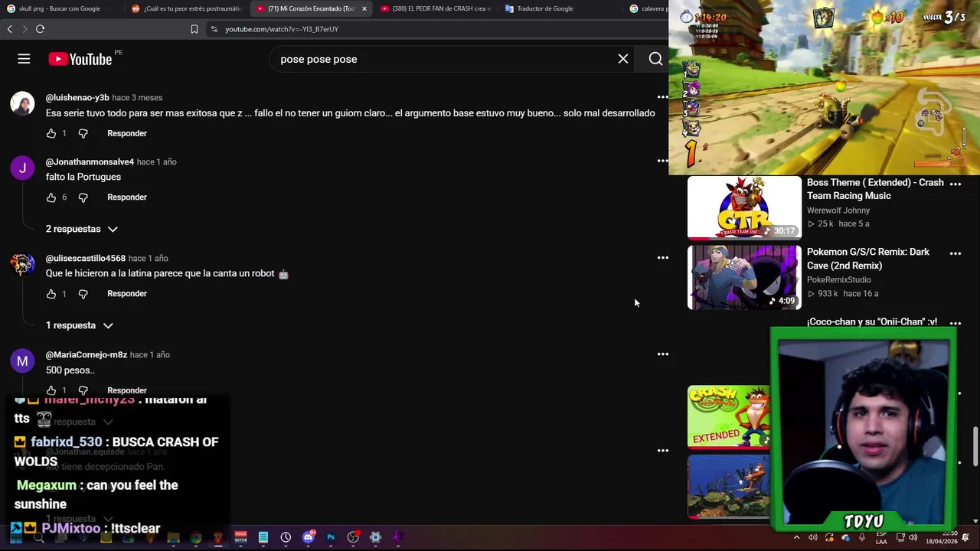Like the comment by @ulisescastillo4568
This screenshot has height=551, width=980.
51,294
